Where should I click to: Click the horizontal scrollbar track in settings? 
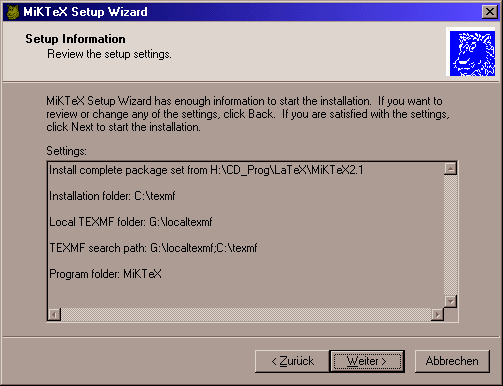coord(246,314)
